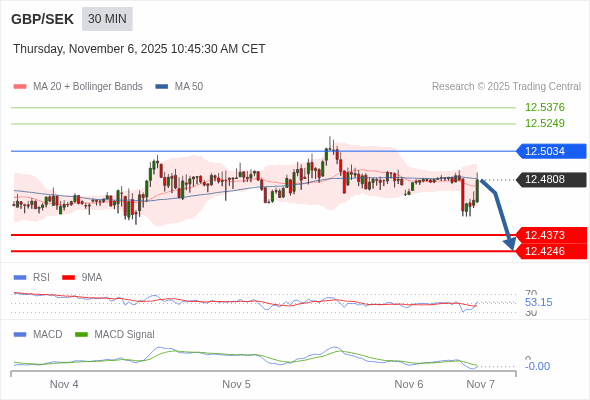
Task: Click the 30 MIN timeframe badge
Action: pyautogui.click(x=107, y=19)
